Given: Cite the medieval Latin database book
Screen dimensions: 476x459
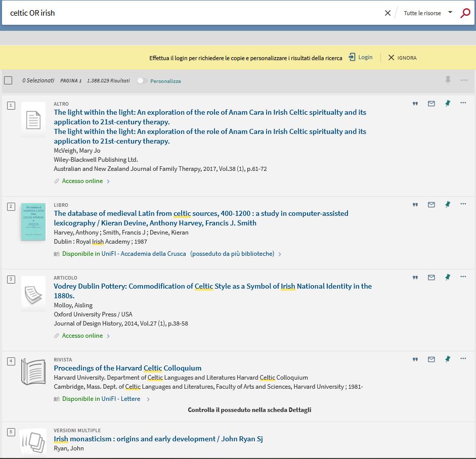Looking at the screenshot, I should click(x=415, y=205).
